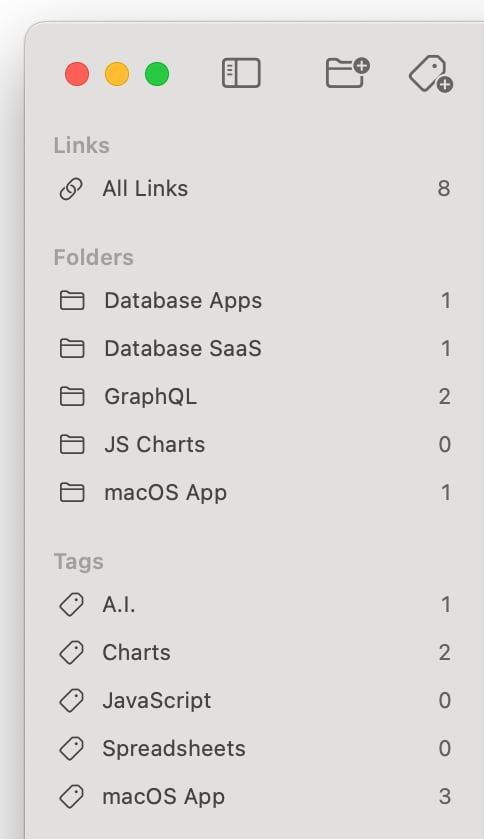The image size is (484, 839).
Task: Click the yellow minimize window button
Action: tap(117, 74)
